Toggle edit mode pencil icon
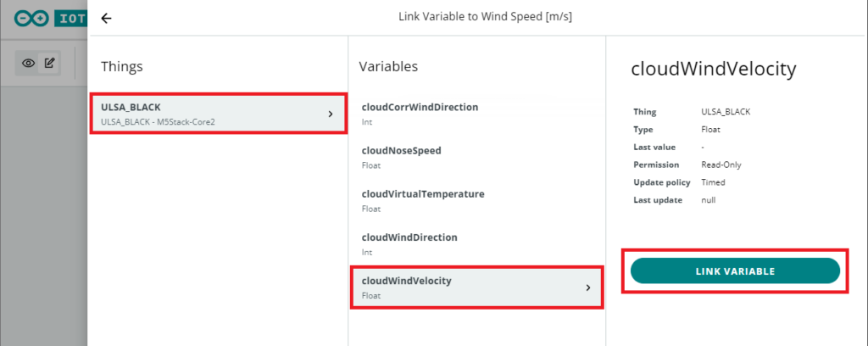 coord(50,63)
